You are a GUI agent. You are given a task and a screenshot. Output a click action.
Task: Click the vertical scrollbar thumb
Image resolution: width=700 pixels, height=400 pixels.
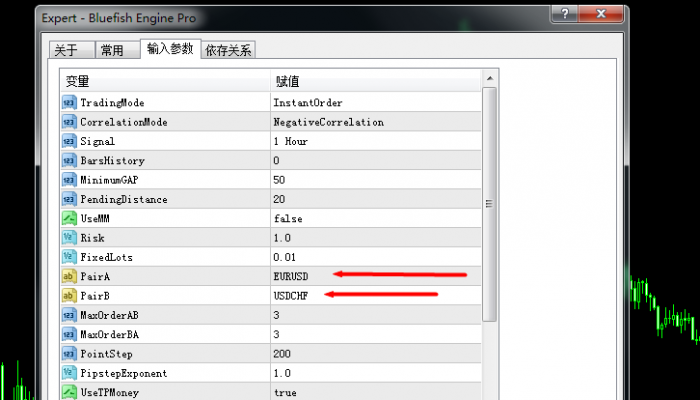tap(490, 204)
